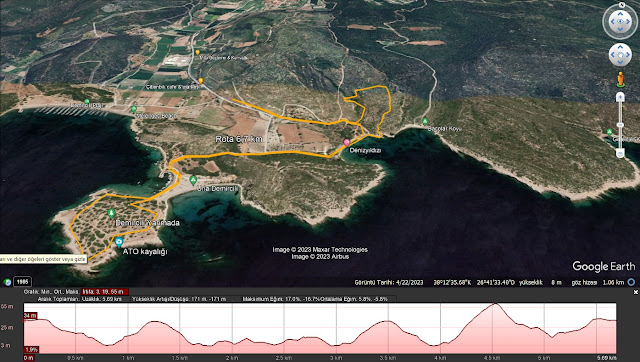
Task: Click the pink Denizyıldızı placemark
Action: 347,142
